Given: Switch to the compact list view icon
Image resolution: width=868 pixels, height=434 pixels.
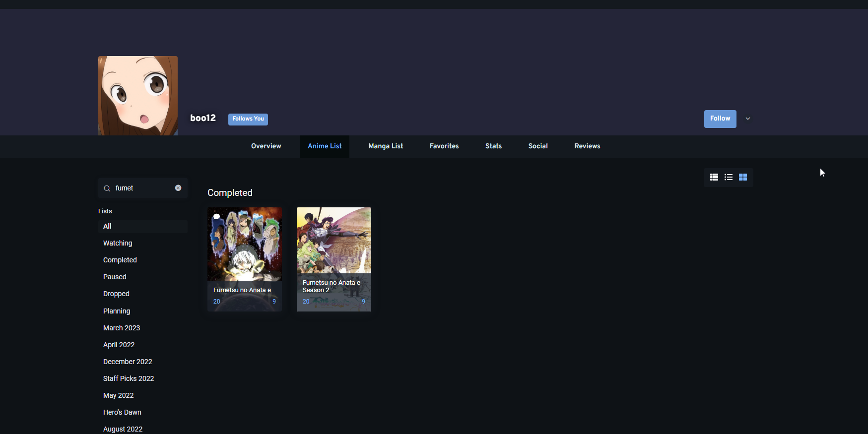Looking at the screenshot, I should (x=728, y=177).
